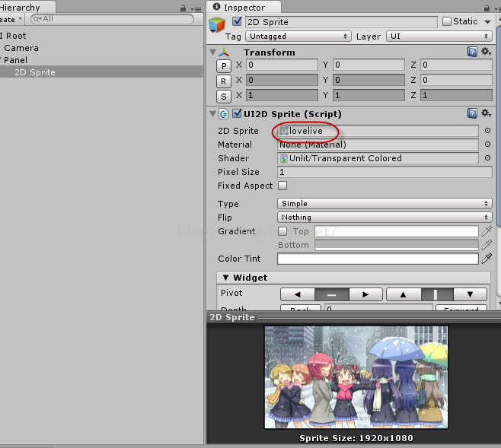Switch to the Hierarchy tab
The width and height of the screenshot is (501, 448).
click(27, 7)
